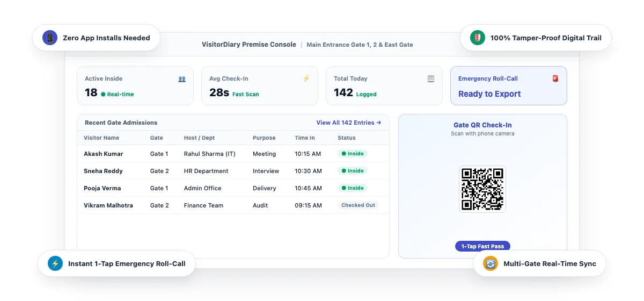
Task: Select the Pooja Verma visitor name
Action: click(x=103, y=188)
